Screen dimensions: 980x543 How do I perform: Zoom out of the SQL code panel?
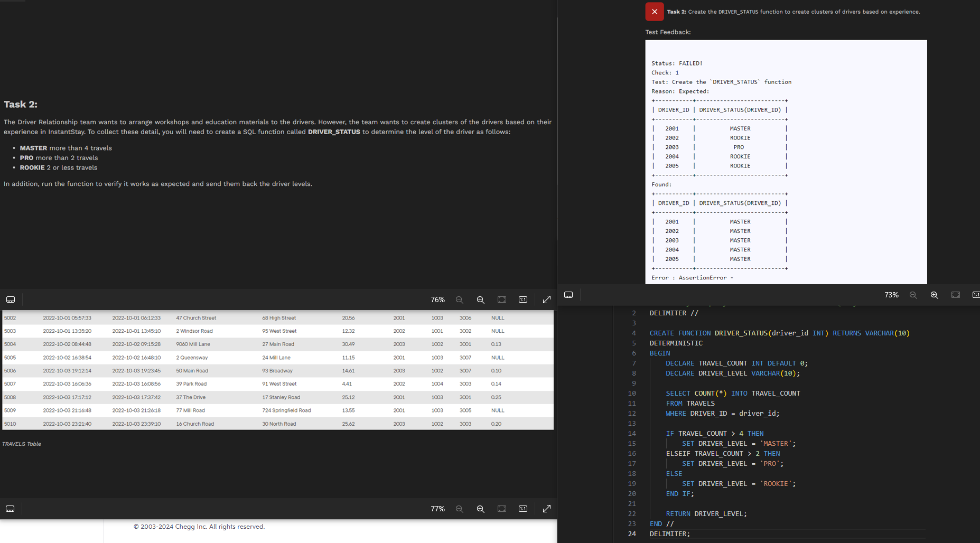coord(913,295)
